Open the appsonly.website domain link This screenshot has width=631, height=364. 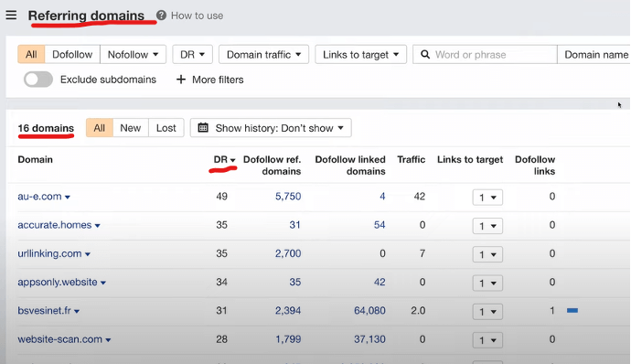[x=57, y=283]
